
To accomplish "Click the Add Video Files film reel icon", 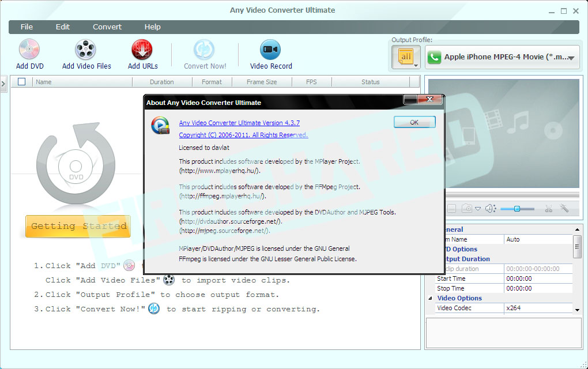I will pyautogui.click(x=85, y=50).
